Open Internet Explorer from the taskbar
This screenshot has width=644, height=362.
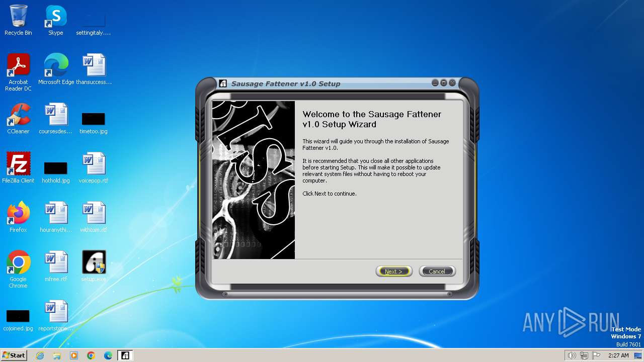pyautogui.click(x=40, y=355)
